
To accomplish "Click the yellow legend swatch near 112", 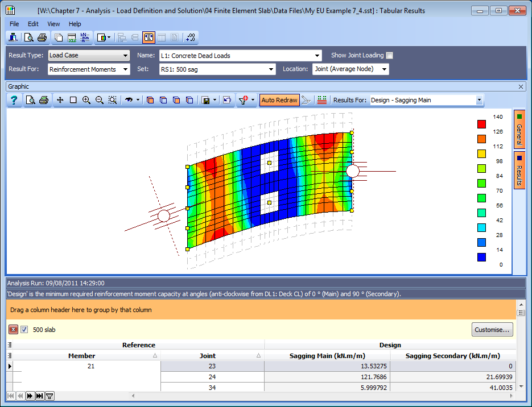I will click(481, 153).
